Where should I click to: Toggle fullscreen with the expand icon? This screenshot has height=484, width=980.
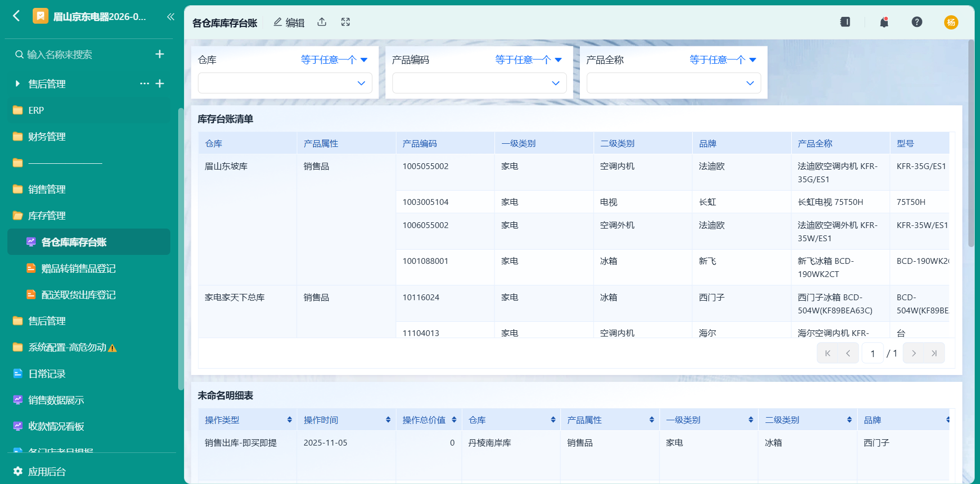[x=345, y=22]
